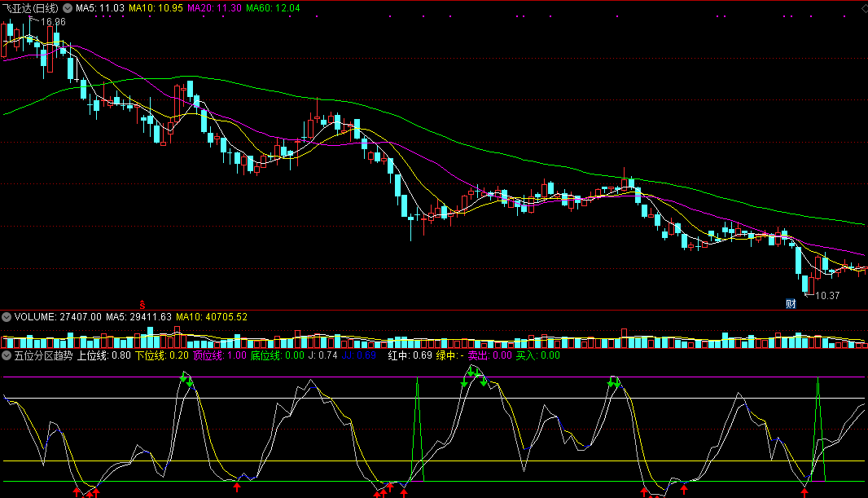Click the MA60: 12.04 label

click(273, 8)
